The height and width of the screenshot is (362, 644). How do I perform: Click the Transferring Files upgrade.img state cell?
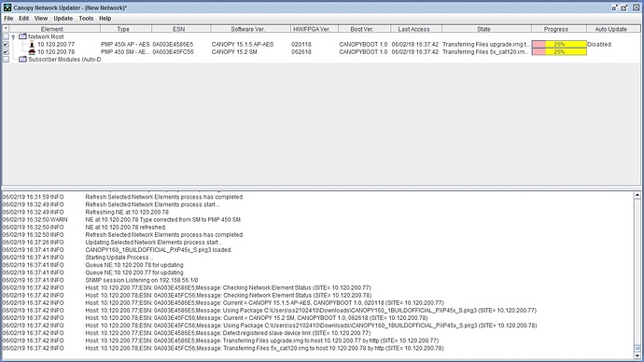[x=486, y=44]
